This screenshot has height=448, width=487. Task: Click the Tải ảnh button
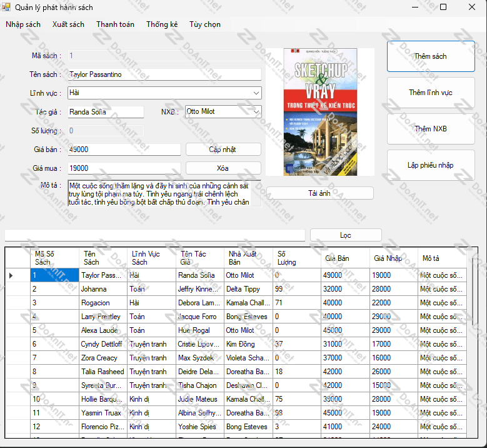point(320,193)
